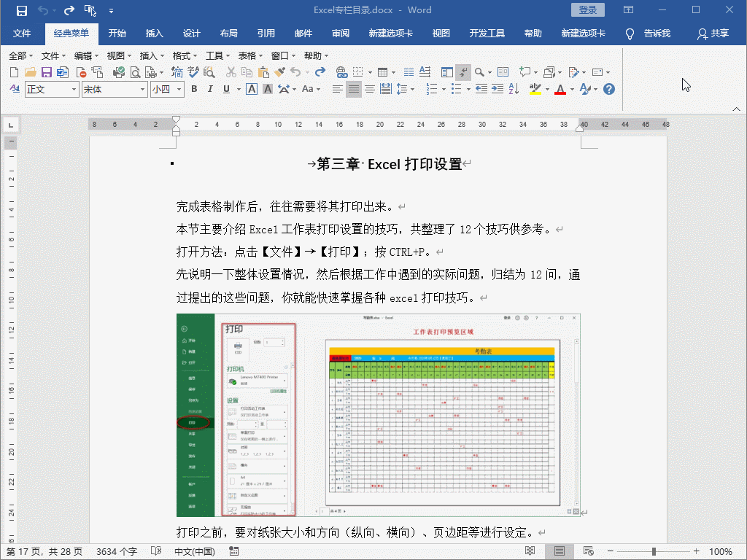Toggle show paragraph marks button

coord(463,72)
